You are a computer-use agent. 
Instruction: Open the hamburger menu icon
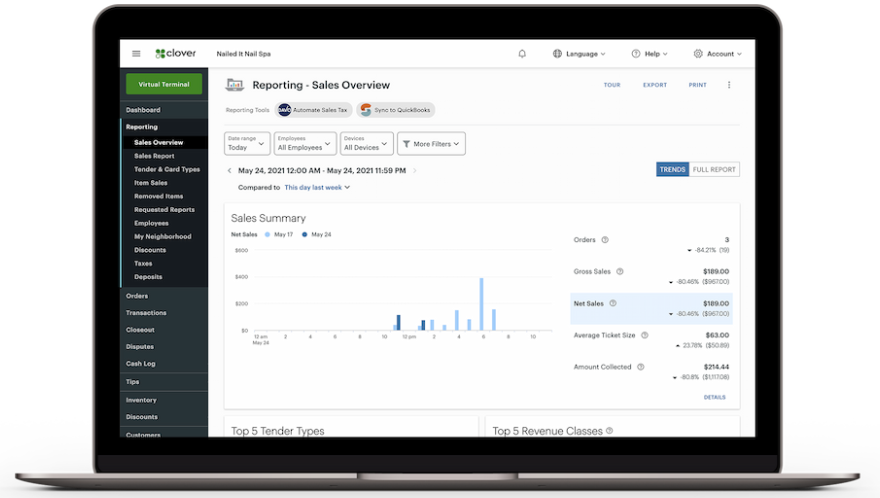click(136, 54)
